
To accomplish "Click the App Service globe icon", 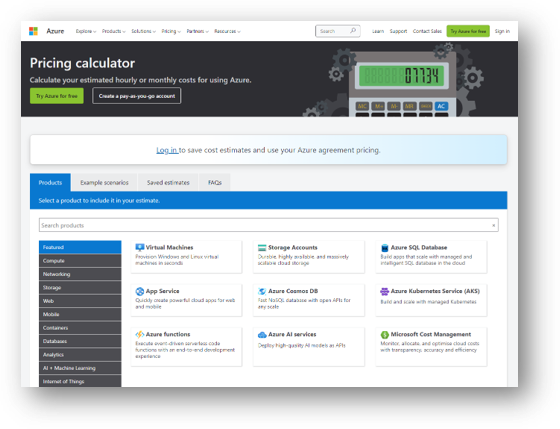I will 140,291.
